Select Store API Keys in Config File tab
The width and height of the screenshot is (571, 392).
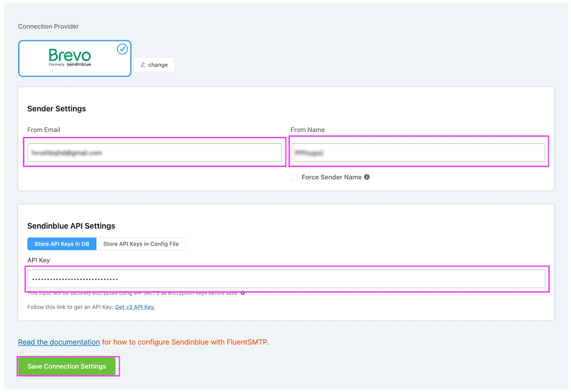pos(141,244)
